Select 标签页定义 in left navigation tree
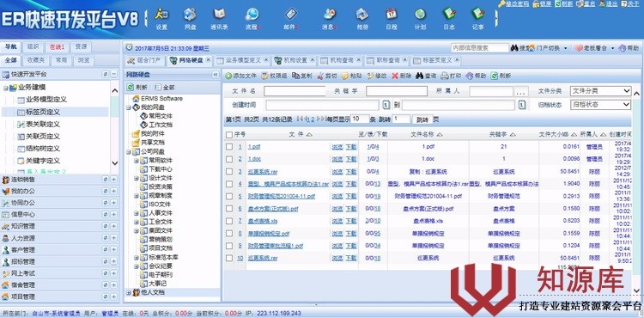Screen dimensions: 644x318 click(43, 112)
